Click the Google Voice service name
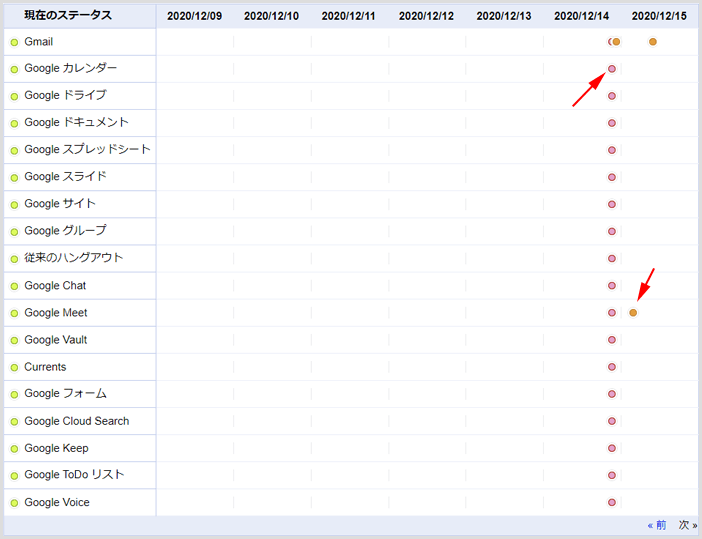The image size is (702, 539). pyautogui.click(x=57, y=502)
